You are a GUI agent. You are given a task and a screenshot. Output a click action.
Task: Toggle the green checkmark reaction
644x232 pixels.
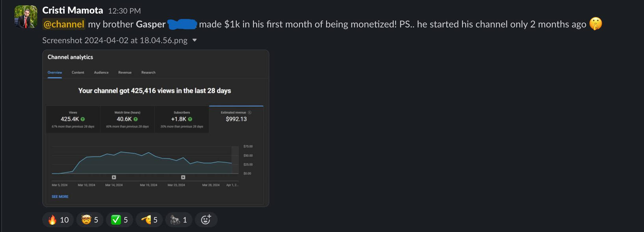click(x=119, y=220)
